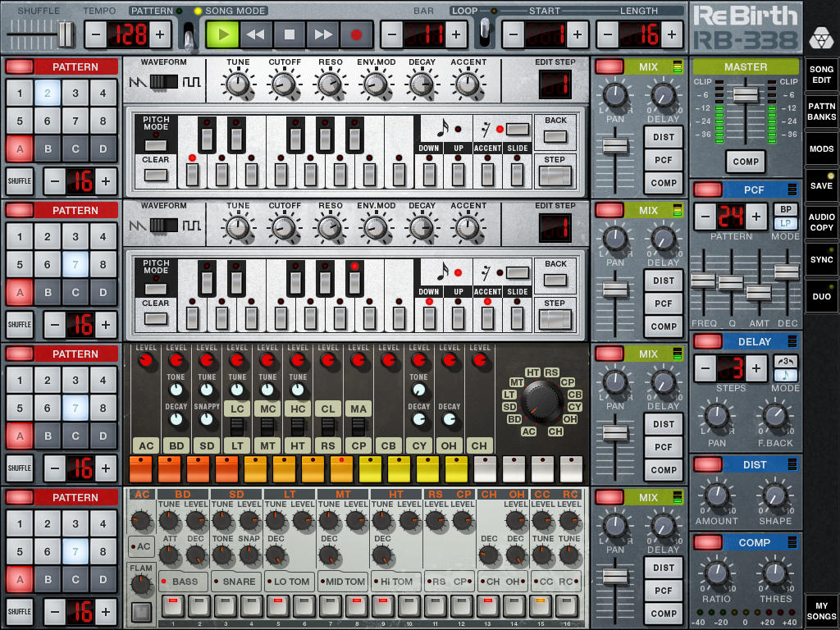Image resolution: width=840 pixels, height=630 pixels.
Task: Increase the BAR counter value
Action: point(456,34)
